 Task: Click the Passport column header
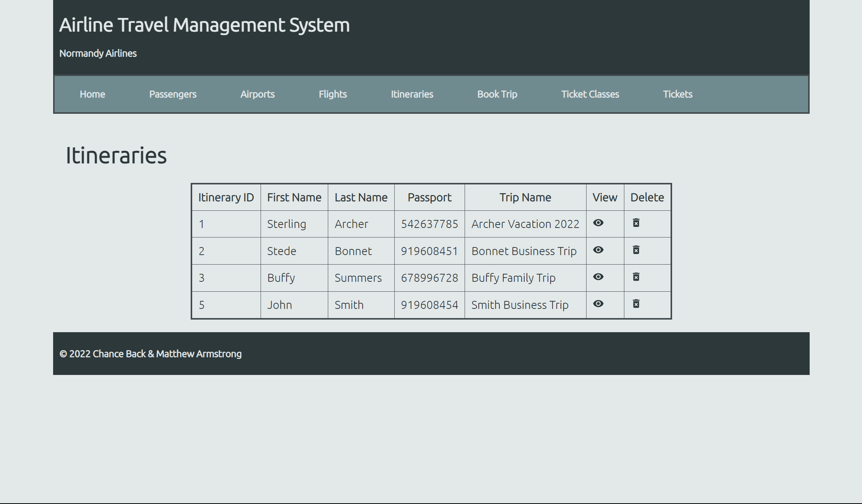(x=429, y=197)
